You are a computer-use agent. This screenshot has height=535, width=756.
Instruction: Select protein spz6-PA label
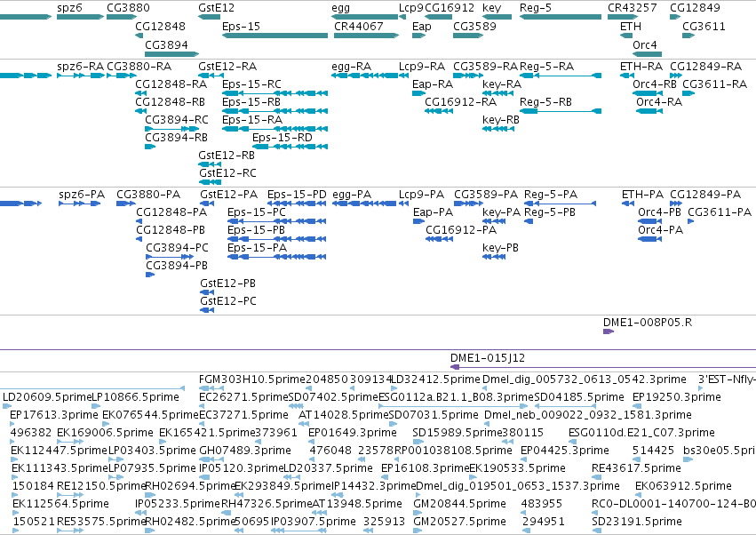pos(82,195)
